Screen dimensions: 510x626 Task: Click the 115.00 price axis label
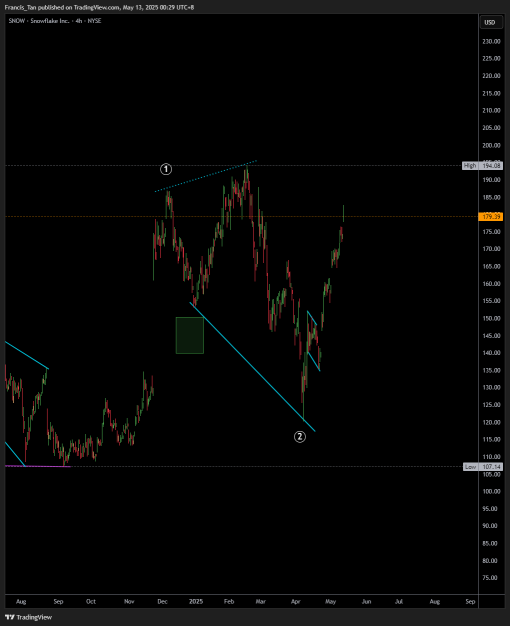click(x=492, y=440)
